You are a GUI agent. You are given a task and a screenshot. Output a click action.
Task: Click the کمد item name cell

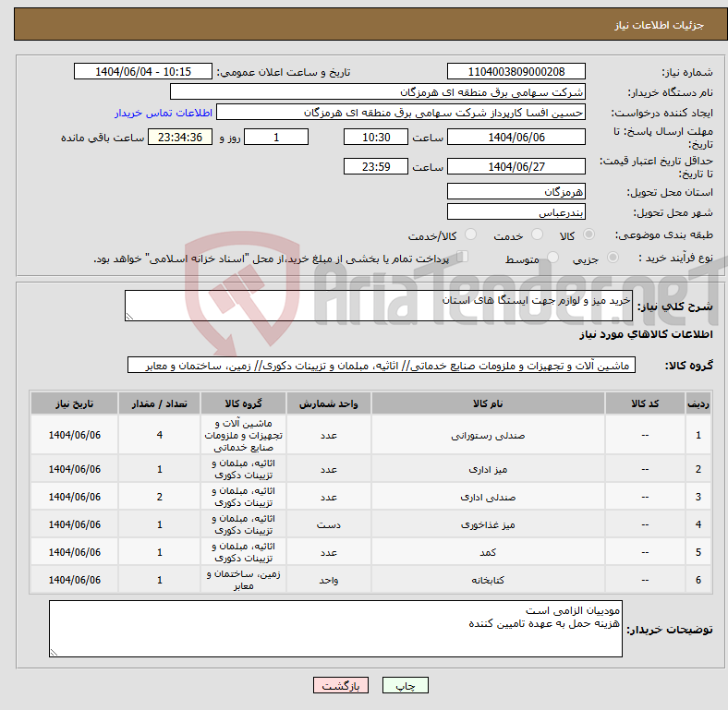click(x=488, y=552)
